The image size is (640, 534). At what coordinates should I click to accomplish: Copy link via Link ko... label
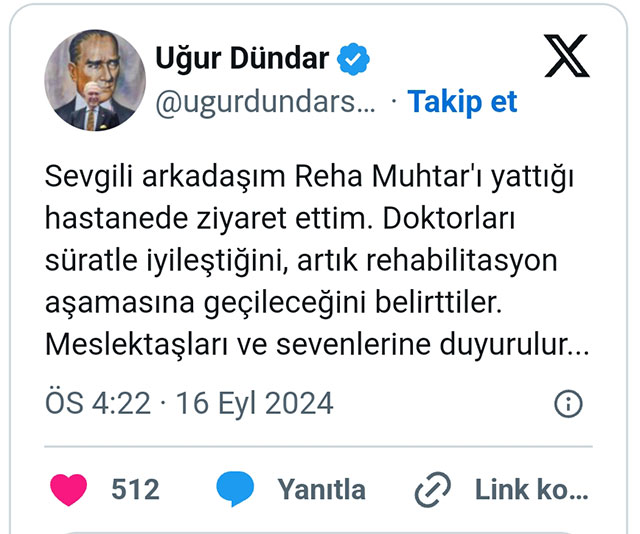point(532,489)
